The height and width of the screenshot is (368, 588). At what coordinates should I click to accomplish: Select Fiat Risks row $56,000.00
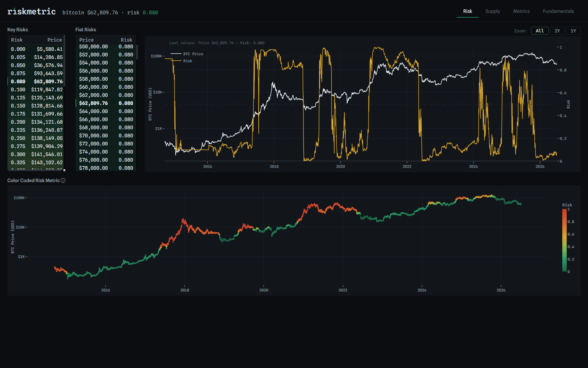[106, 71]
